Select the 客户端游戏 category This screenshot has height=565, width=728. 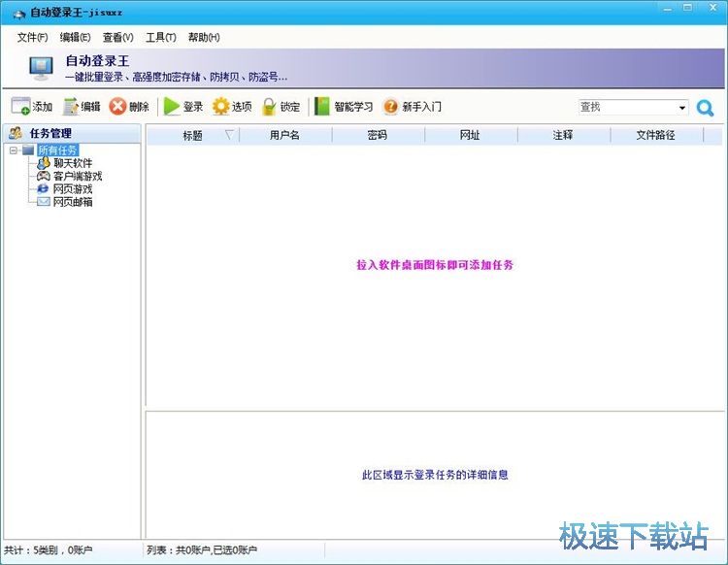pos(78,176)
